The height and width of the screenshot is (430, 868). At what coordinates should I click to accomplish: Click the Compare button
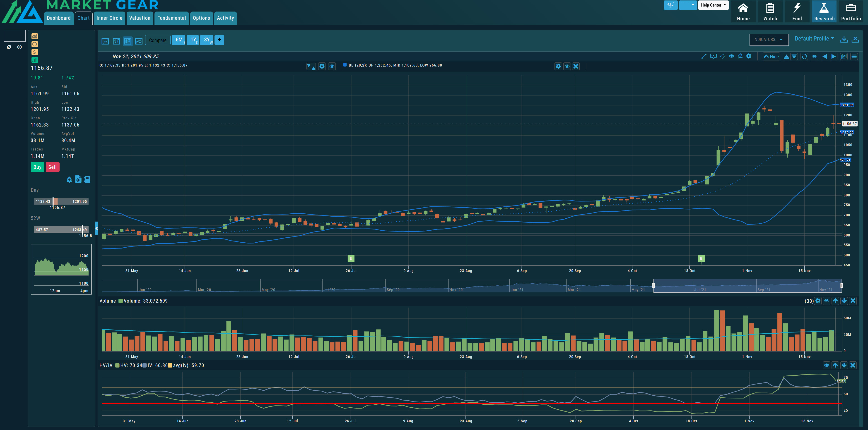(158, 41)
